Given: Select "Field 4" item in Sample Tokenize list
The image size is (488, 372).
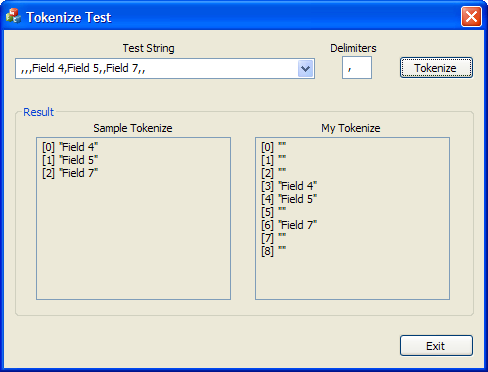Looking at the screenshot, I should (70, 147).
